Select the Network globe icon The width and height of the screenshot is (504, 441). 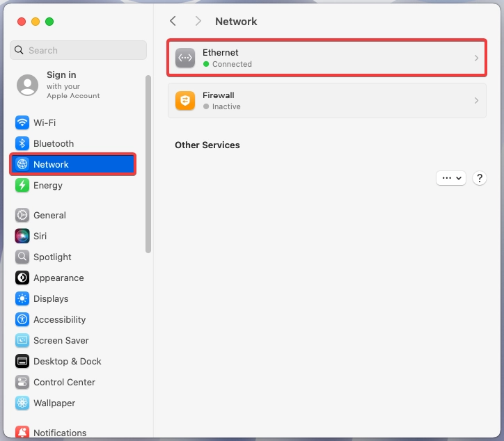[22, 164]
